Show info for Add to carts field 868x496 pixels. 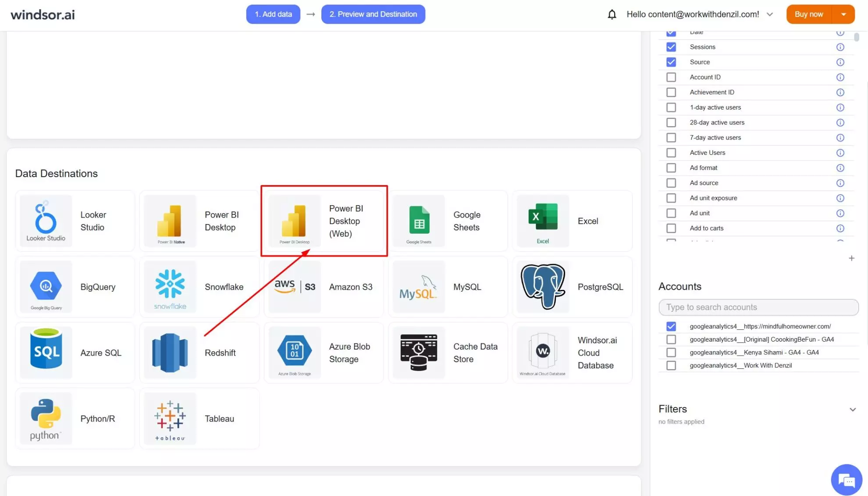tap(840, 228)
